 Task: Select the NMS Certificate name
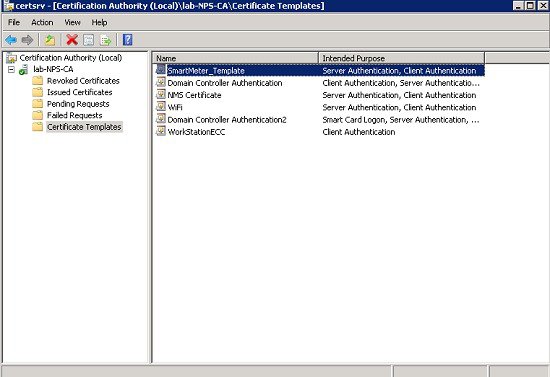pyautogui.click(x=194, y=95)
